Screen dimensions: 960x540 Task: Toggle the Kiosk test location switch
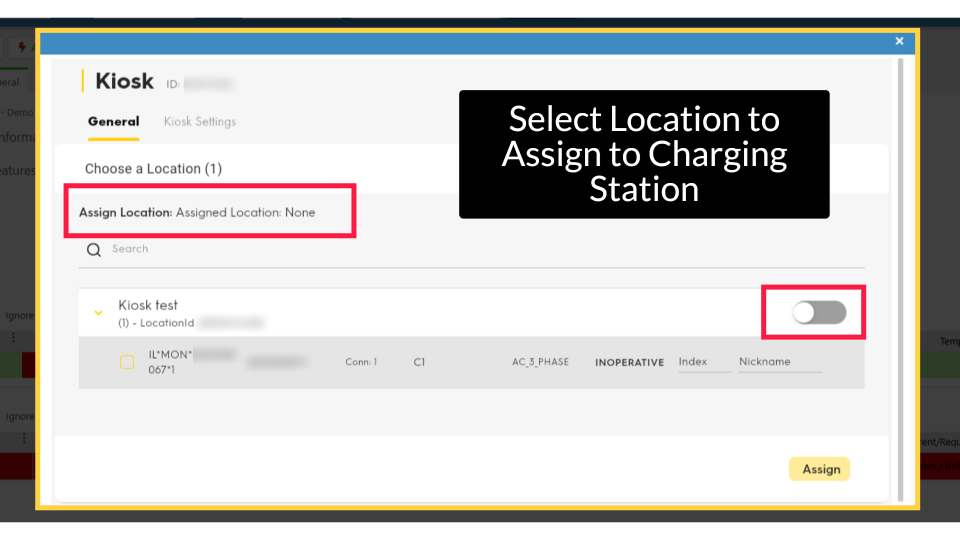tap(819, 312)
